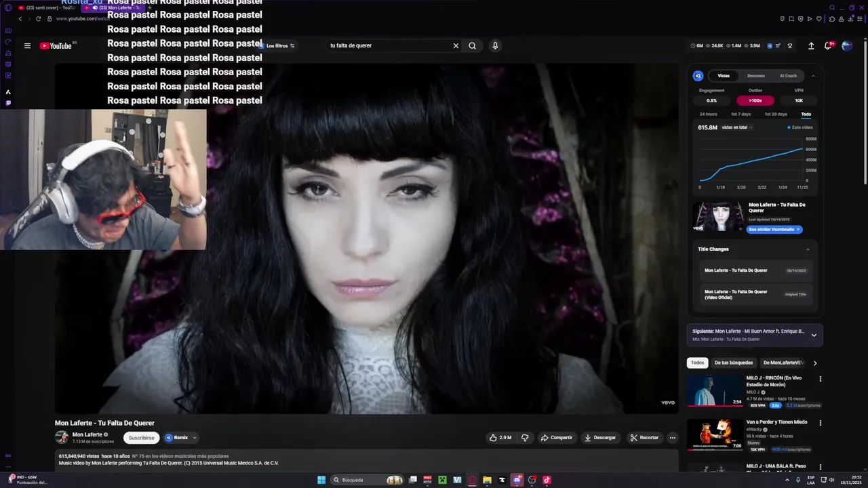Select the Todo time range
Viewport: 868px width, 488px height.
point(806,114)
